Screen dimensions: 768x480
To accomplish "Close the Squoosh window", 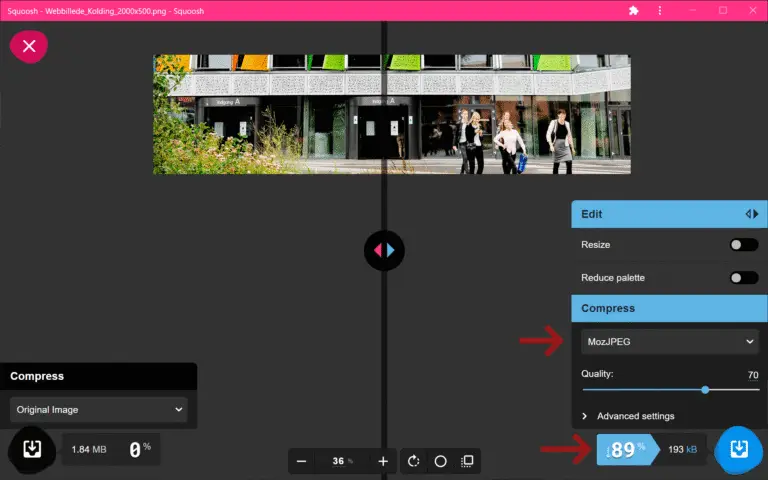I will pyautogui.click(x=753, y=10).
